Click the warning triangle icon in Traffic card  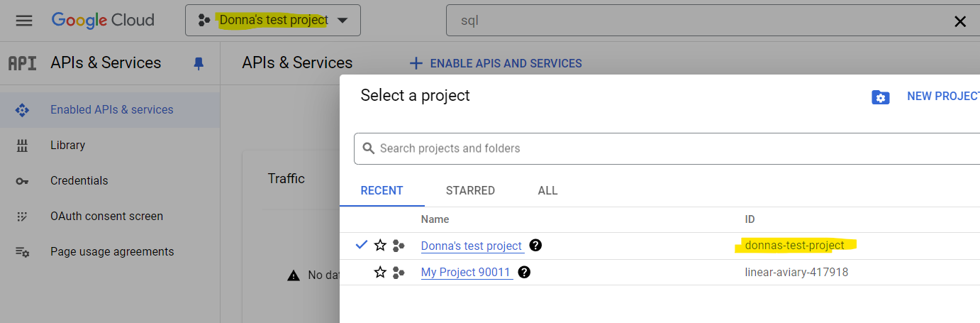(x=294, y=275)
